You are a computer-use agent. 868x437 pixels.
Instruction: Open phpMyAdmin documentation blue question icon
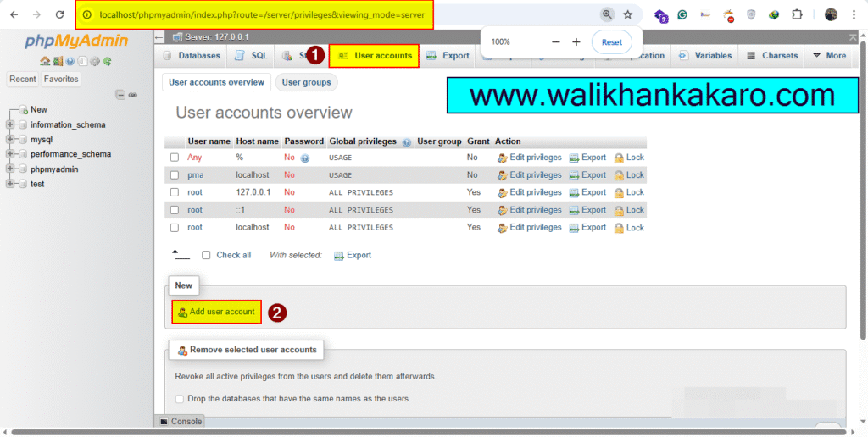pyautogui.click(x=70, y=62)
